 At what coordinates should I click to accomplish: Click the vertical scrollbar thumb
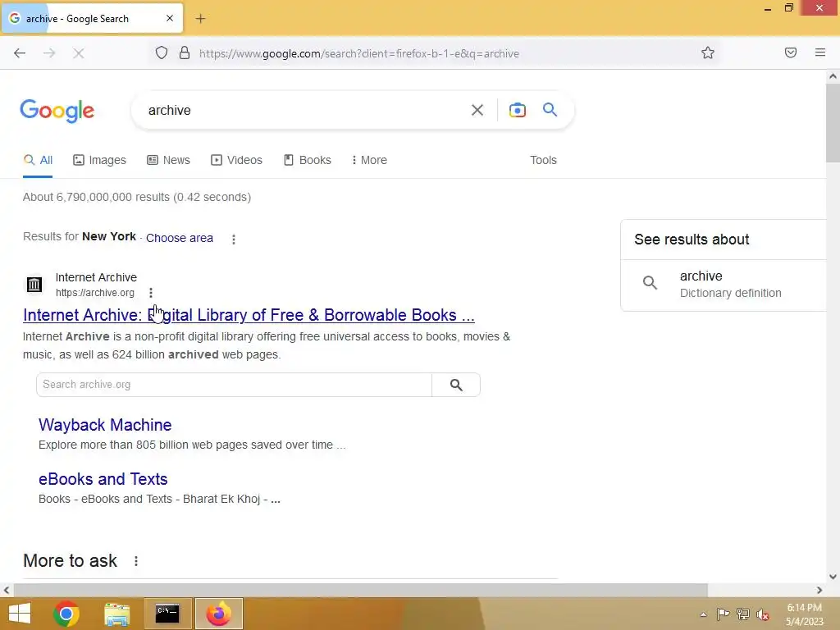pos(833,123)
